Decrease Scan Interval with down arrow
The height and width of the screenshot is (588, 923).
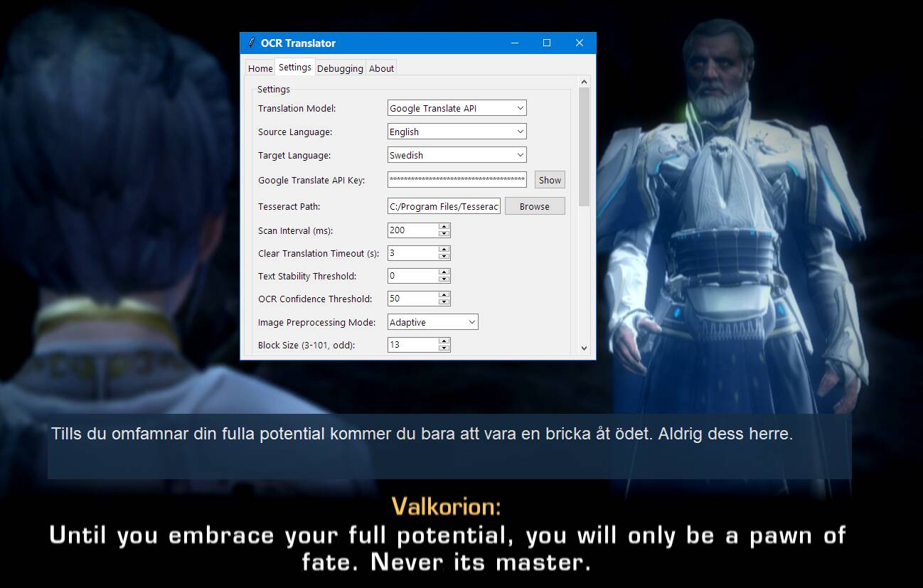[444, 234]
